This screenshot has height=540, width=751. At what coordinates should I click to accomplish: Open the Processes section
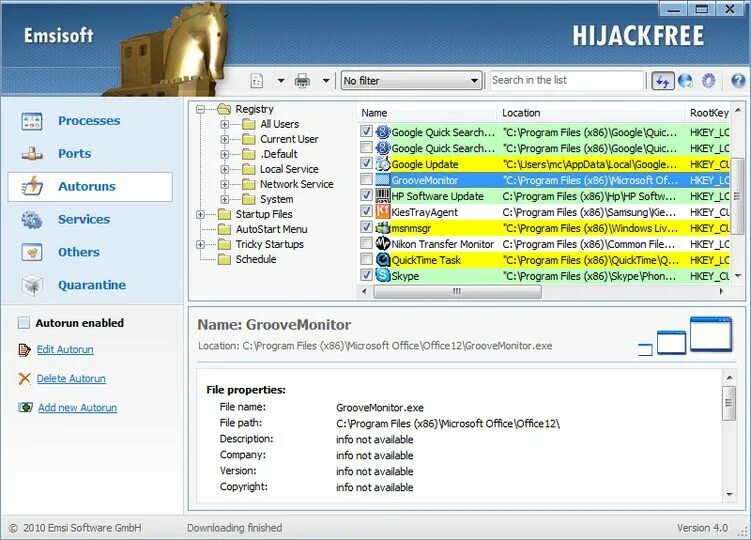pyautogui.click(x=89, y=121)
